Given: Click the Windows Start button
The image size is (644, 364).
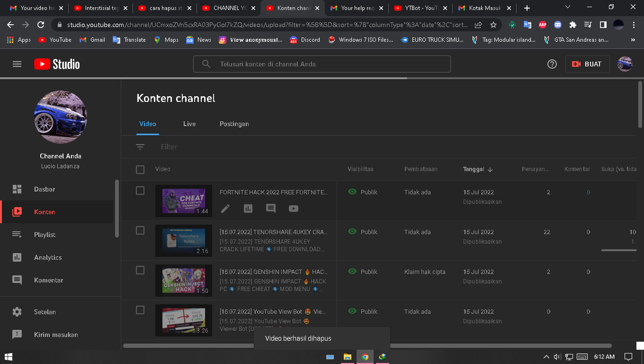Looking at the screenshot, I should 8,356.
